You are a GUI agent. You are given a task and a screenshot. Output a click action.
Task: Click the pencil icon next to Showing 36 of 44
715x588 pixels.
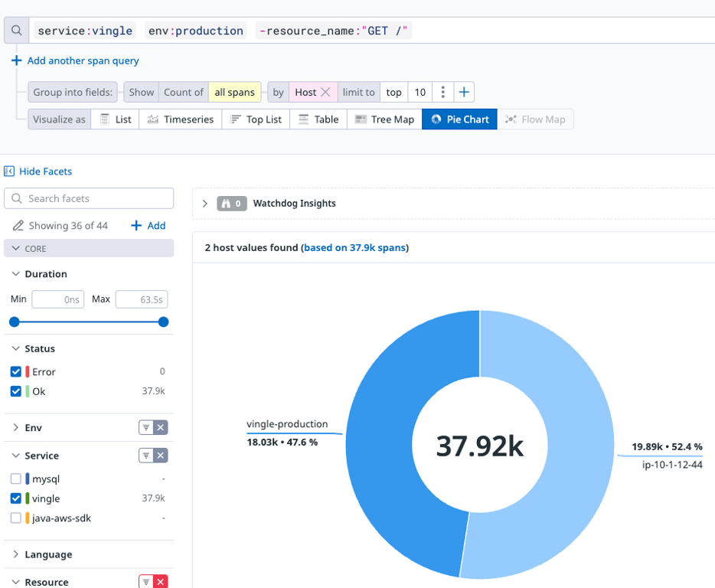pos(18,226)
